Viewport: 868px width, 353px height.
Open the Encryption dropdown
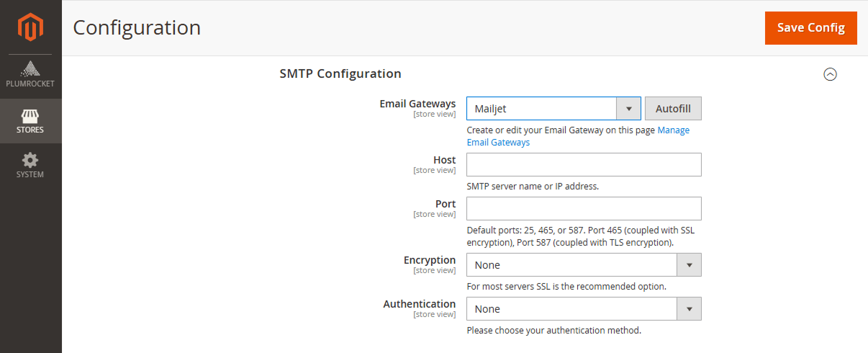click(584, 265)
